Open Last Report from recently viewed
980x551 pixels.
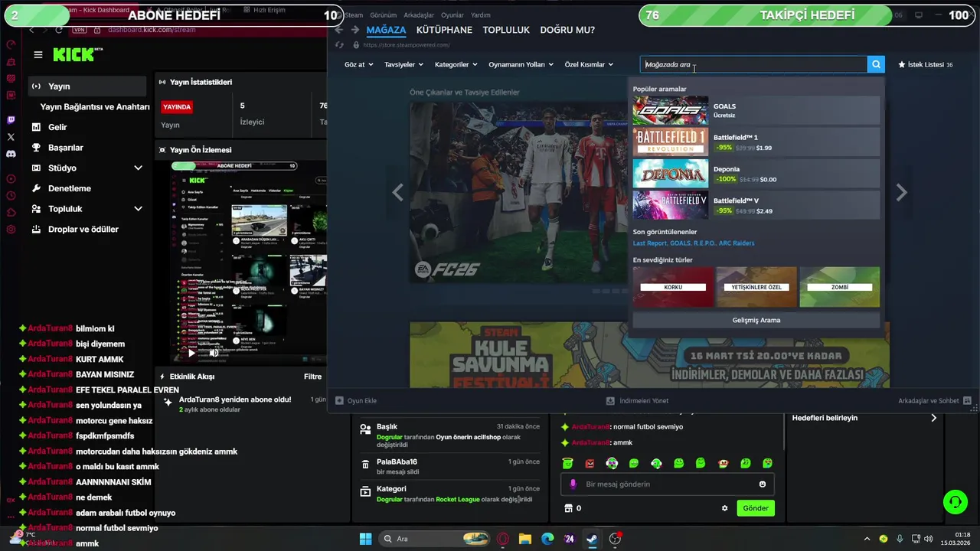tap(649, 243)
